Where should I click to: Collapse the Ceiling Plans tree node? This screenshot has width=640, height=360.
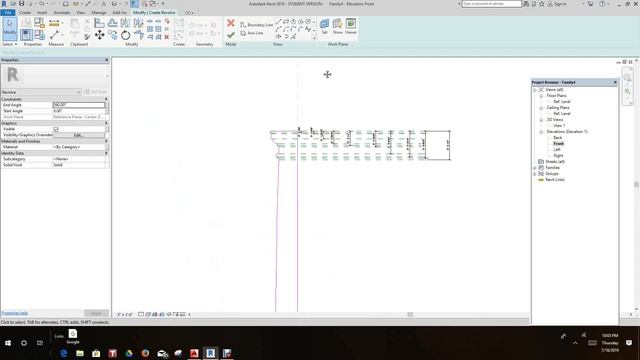click(541, 108)
